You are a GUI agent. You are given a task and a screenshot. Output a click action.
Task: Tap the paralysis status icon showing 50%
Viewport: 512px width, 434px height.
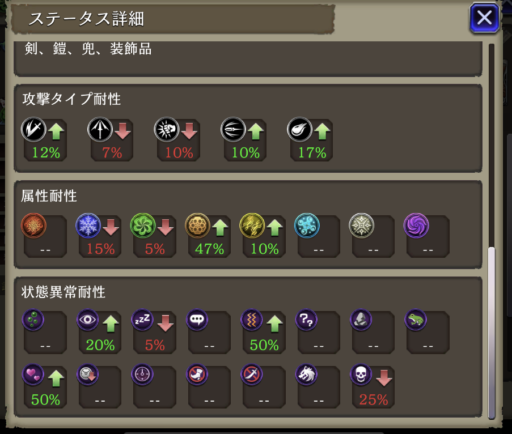[252, 320]
